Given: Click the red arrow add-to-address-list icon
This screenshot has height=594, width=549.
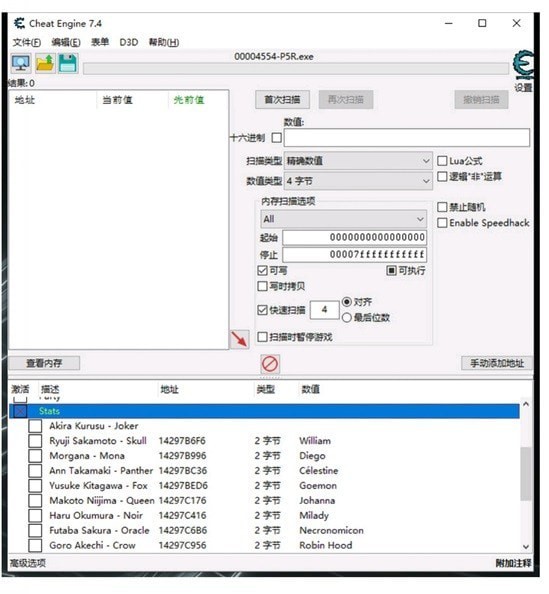Looking at the screenshot, I should pos(239,339).
